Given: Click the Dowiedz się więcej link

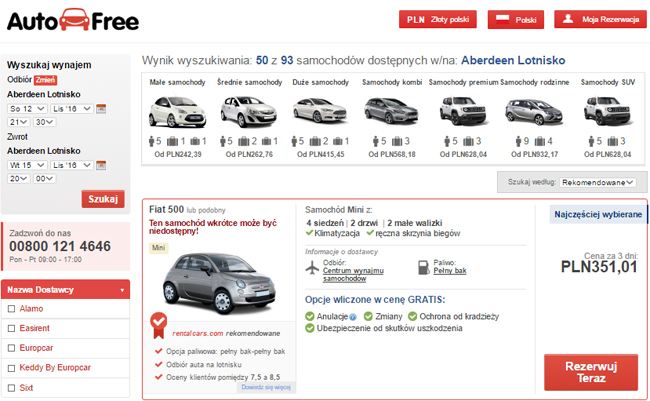Looking at the screenshot, I should 266,387.
